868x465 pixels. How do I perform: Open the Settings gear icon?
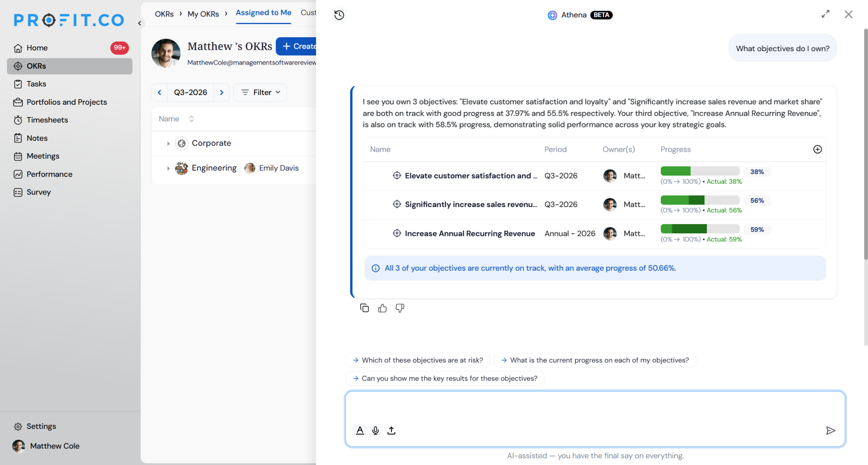click(18, 426)
